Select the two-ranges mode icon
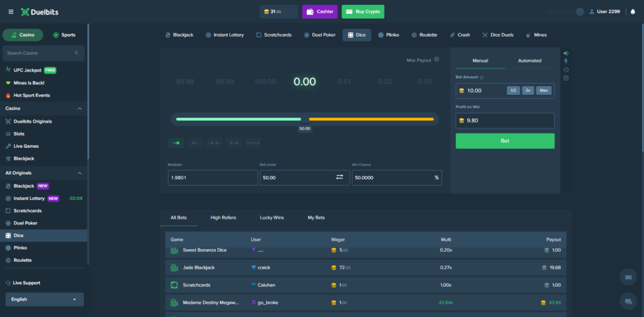Image resolution: width=644 pixels, height=317 pixels. [253, 143]
